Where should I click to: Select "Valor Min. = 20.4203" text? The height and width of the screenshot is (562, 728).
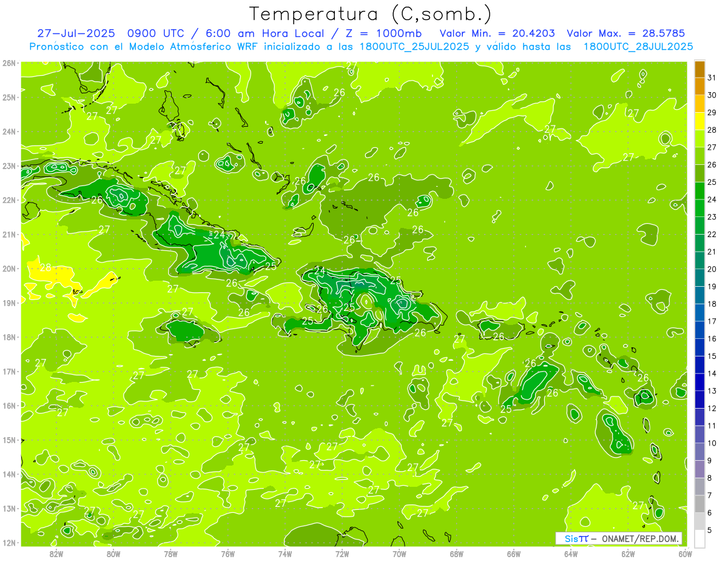pyautogui.click(x=497, y=33)
